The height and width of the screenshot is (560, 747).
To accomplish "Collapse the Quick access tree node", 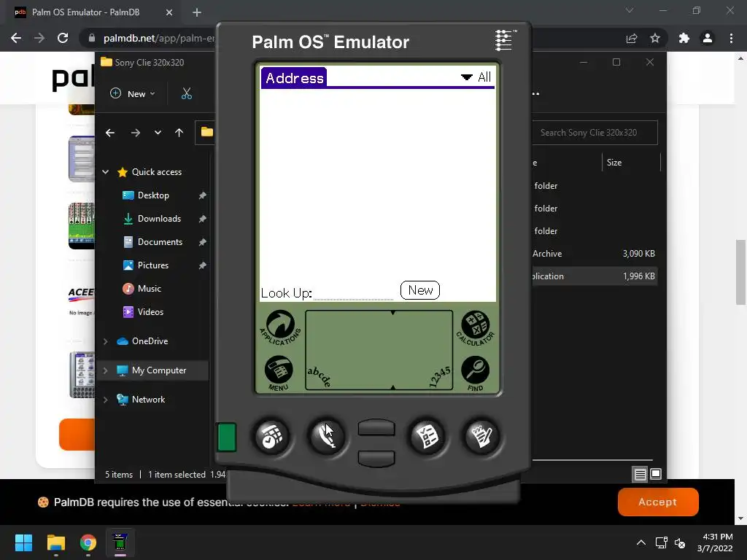I will point(105,172).
